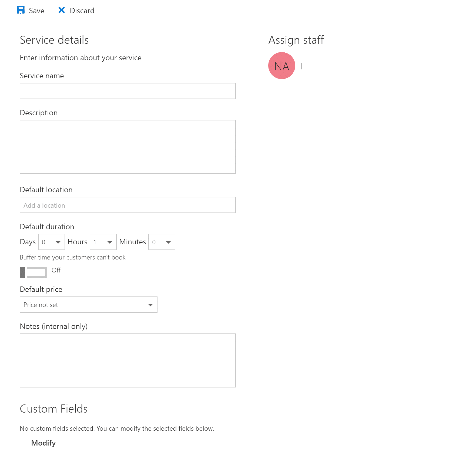476x452 pixels.
Task: Click the Save floppy disk icon
Action: (x=21, y=10)
